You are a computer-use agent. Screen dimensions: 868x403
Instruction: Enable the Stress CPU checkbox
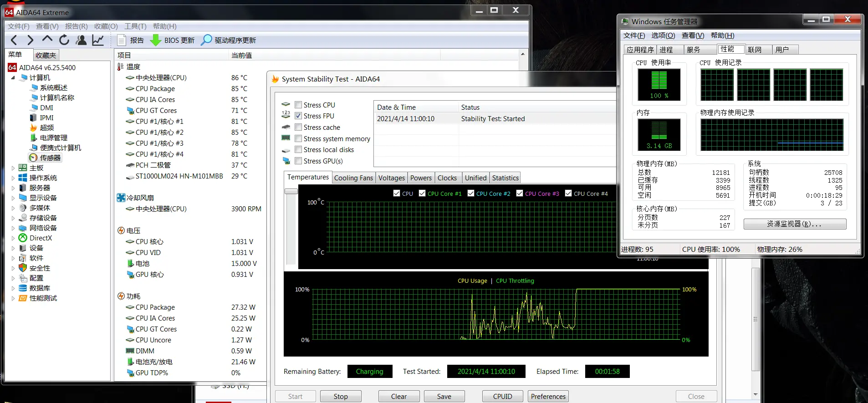coord(298,105)
